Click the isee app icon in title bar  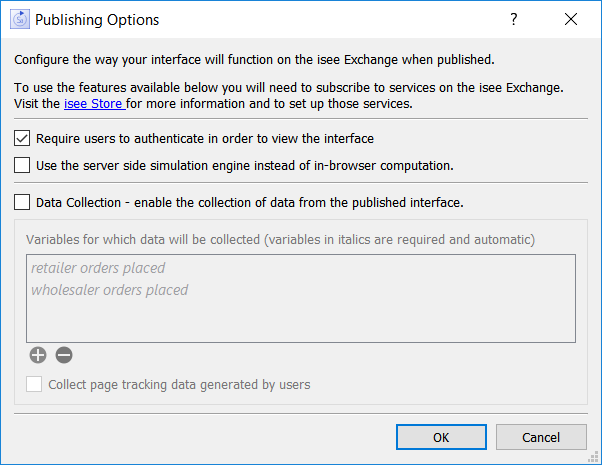19,19
